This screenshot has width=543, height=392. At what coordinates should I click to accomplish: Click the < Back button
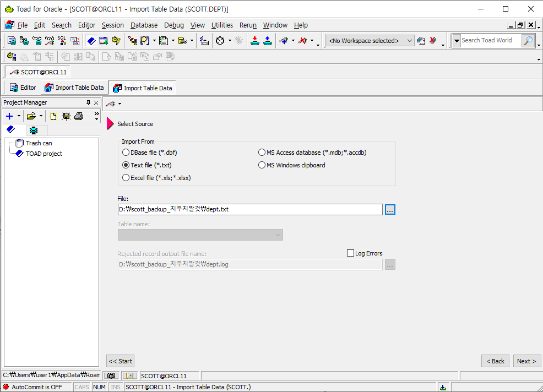(x=495, y=361)
